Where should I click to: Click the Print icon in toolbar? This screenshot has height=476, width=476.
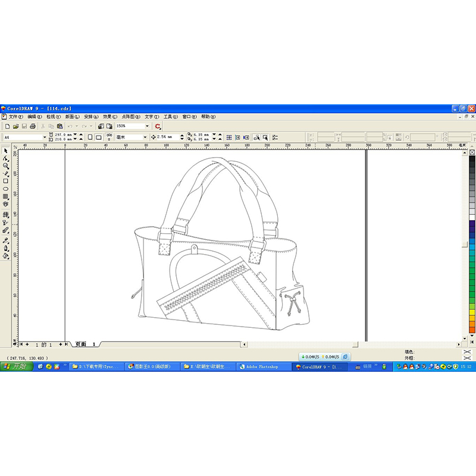(x=33, y=126)
